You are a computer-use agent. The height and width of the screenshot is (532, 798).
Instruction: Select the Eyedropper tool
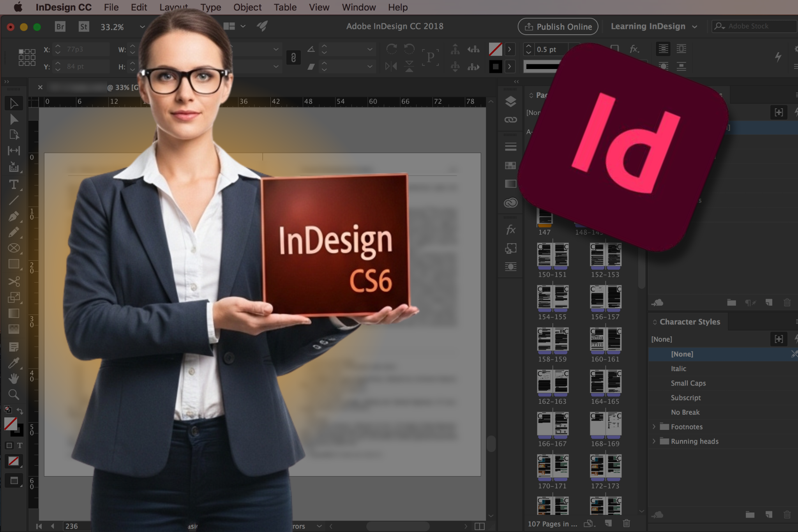coord(14,363)
